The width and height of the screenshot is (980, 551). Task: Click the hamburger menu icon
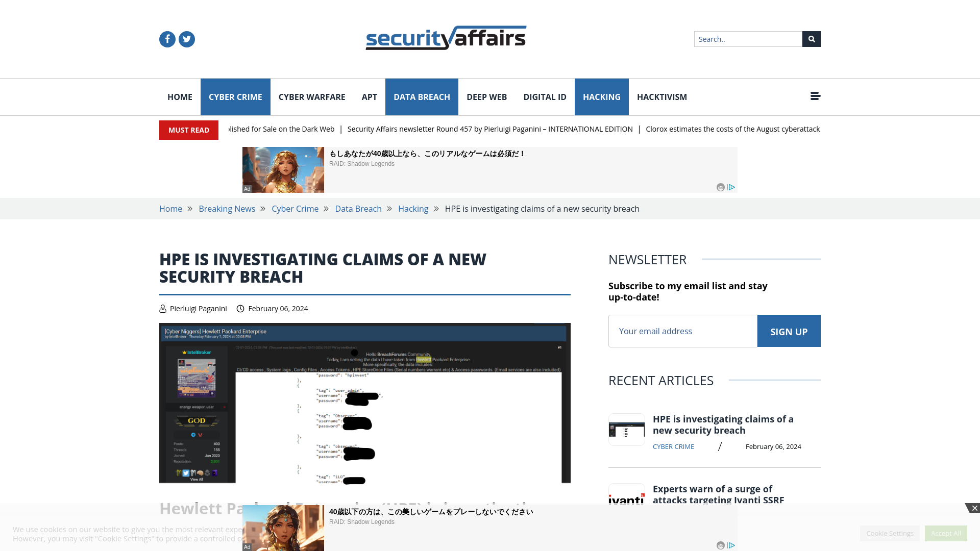[x=815, y=96]
